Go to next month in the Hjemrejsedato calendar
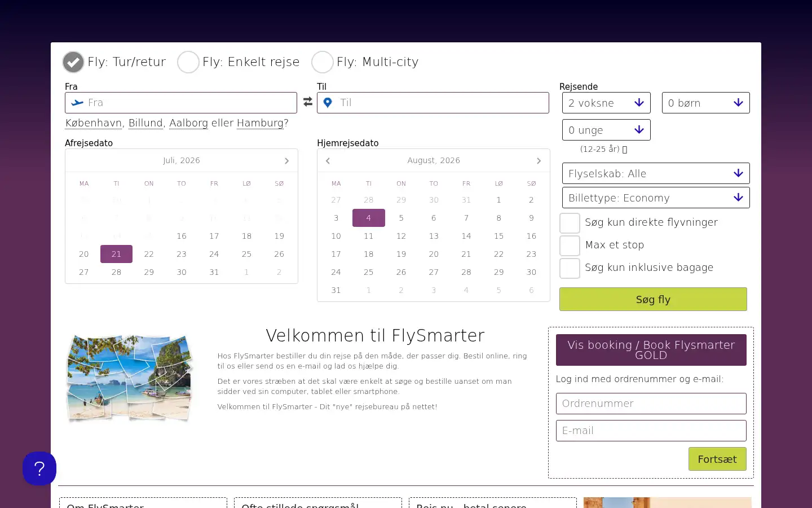The height and width of the screenshot is (508, 812). (x=539, y=161)
